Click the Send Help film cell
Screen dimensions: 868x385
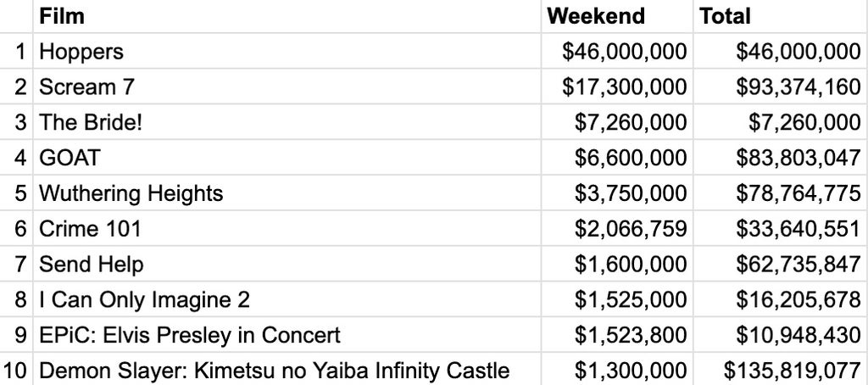coord(287,264)
